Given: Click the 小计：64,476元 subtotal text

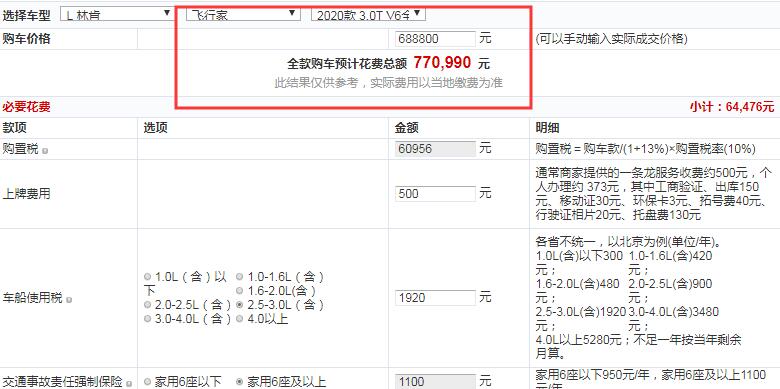Looking at the screenshot, I should pos(732,107).
